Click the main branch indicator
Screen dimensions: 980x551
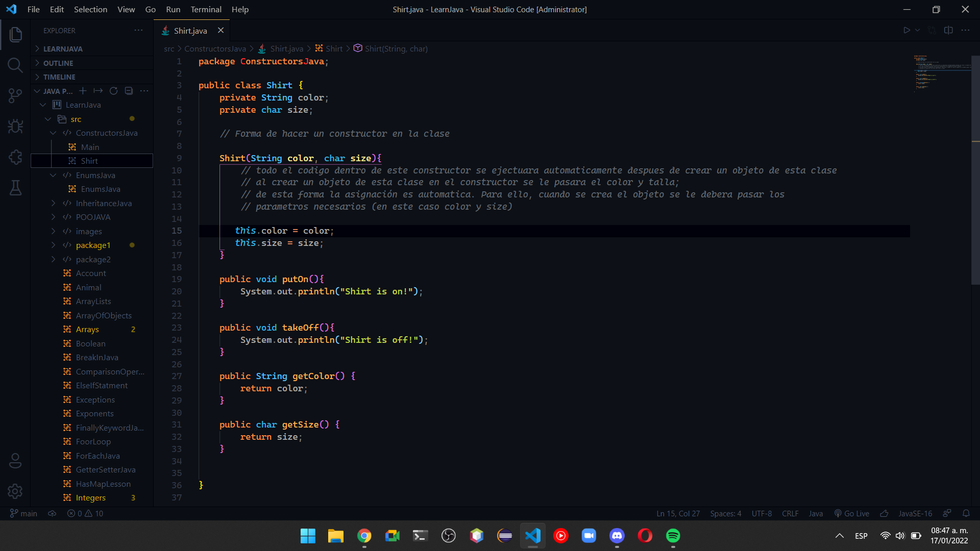[24, 513]
